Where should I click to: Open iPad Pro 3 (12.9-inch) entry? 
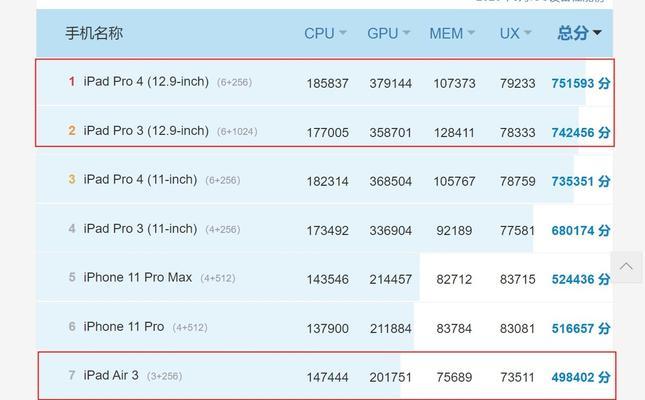(146, 130)
